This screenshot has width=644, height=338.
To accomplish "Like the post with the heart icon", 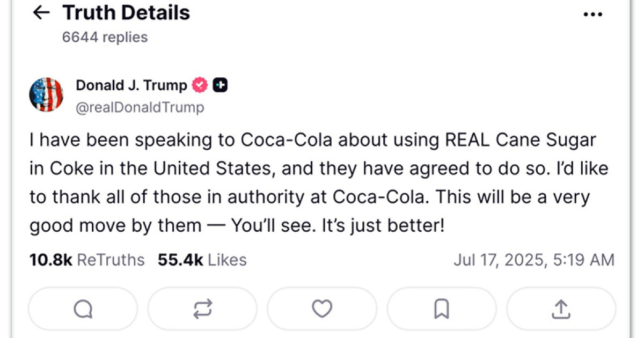I will pos(322,308).
